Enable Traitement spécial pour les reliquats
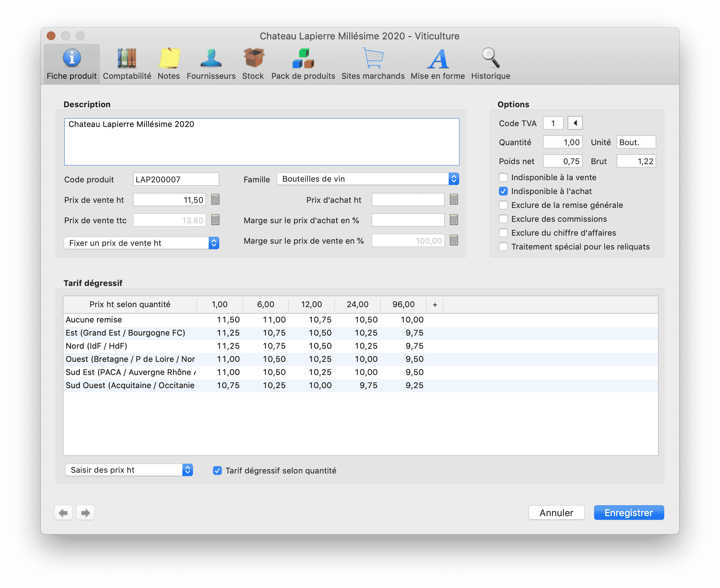 click(503, 247)
